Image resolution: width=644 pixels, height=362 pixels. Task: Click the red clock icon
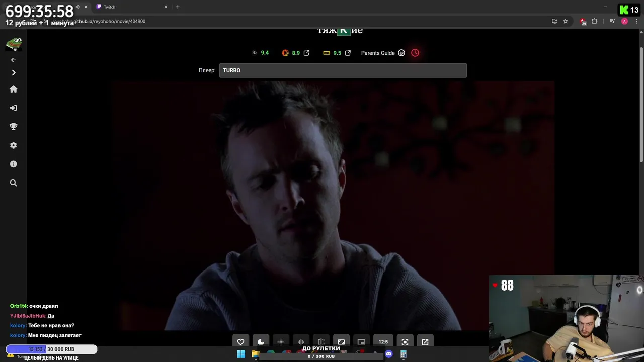click(415, 53)
